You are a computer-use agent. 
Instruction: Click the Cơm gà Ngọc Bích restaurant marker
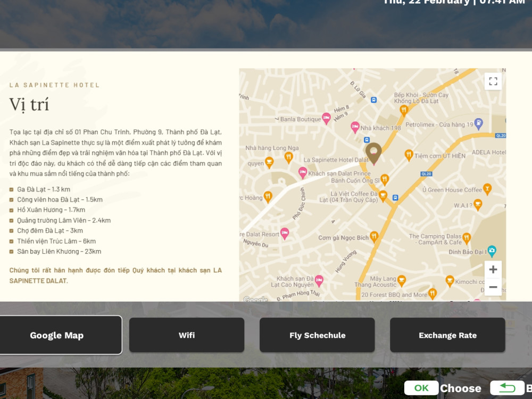pyautogui.click(x=374, y=237)
